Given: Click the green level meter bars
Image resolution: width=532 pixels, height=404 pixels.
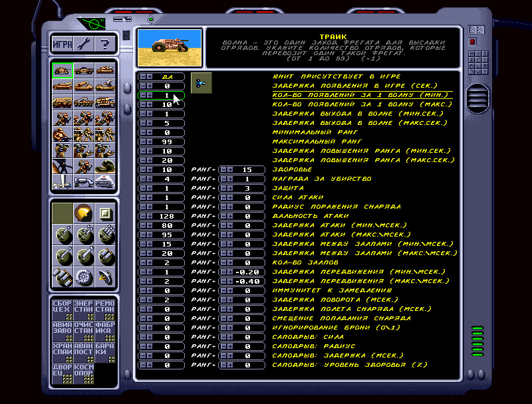Looking at the screenshot, I should click(x=477, y=341).
